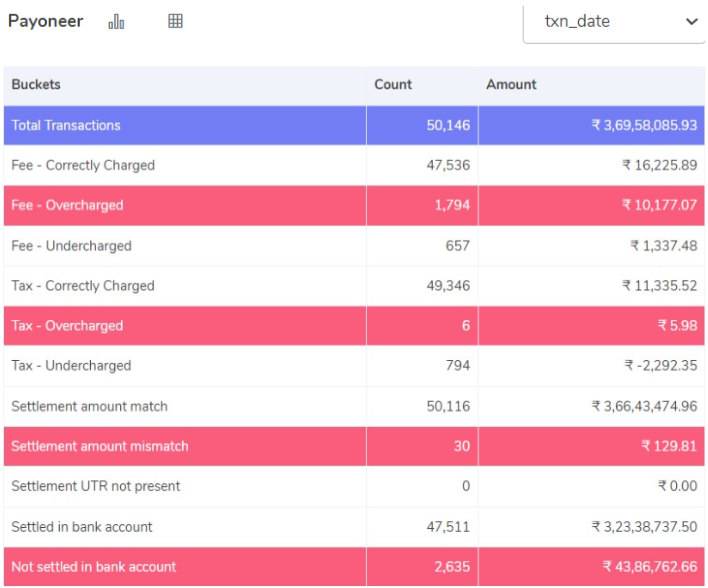The image size is (708, 588).
Task: Click the Payoneer title
Action: (x=46, y=21)
